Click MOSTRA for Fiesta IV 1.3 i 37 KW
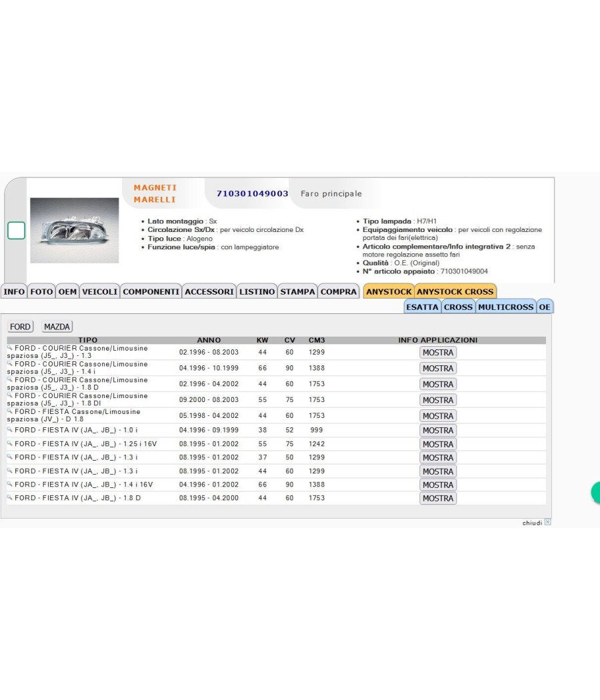 click(438, 457)
